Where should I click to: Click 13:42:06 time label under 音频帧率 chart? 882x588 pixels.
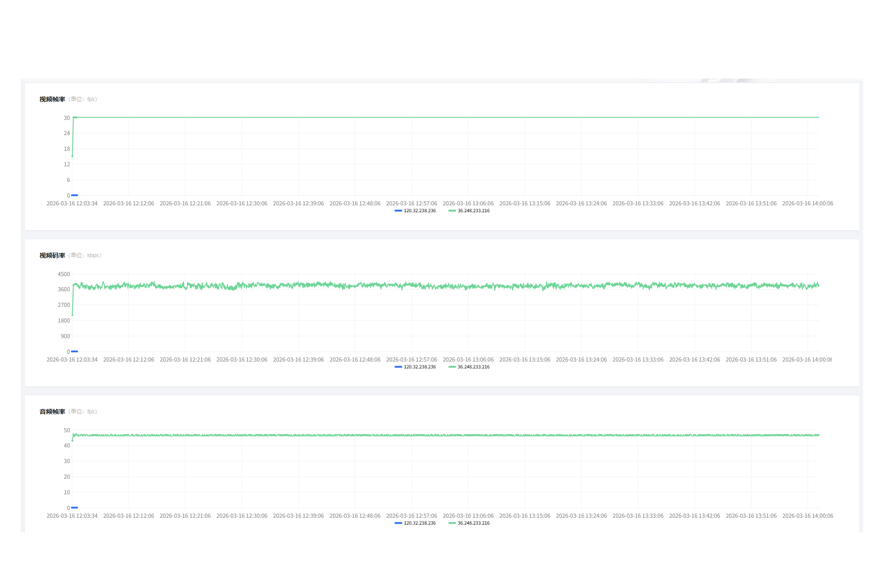tap(695, 516)
